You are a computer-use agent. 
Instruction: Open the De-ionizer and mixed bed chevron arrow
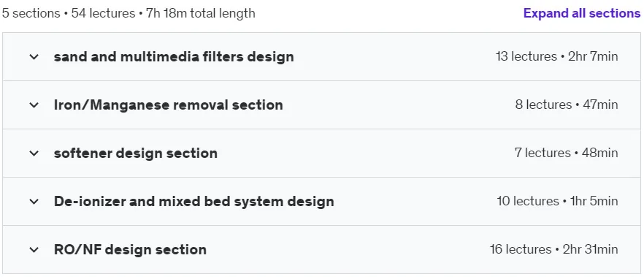34,202
